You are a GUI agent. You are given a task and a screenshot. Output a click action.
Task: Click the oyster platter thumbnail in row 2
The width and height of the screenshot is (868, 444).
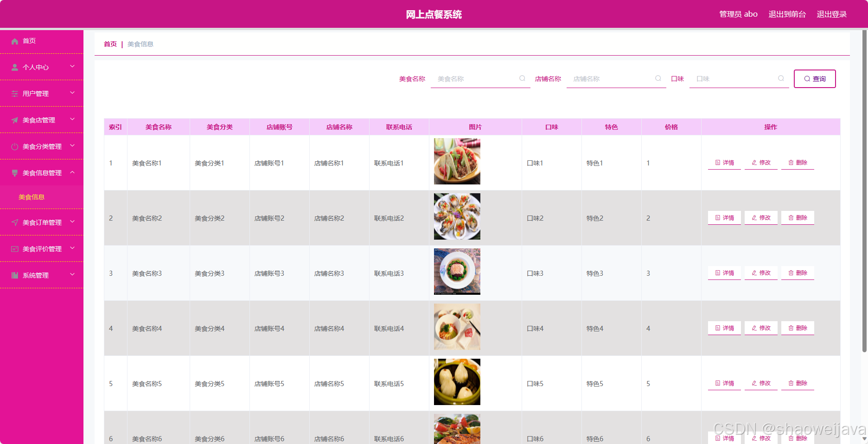[457, 216]
